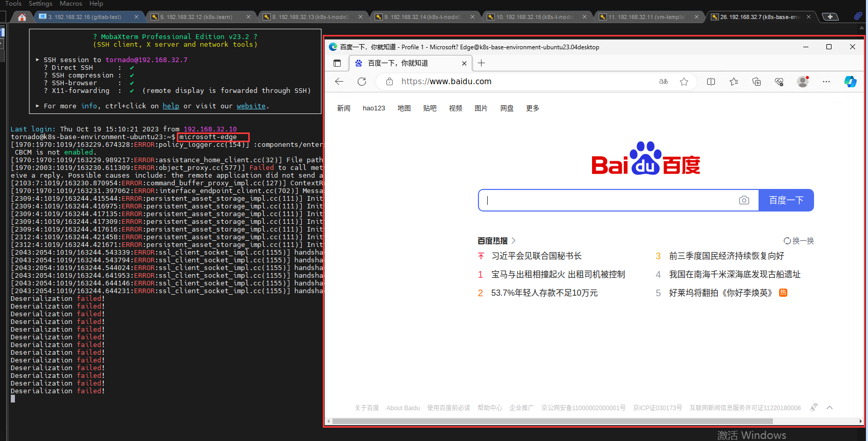Viewport: 868px width, 441px height.
Task: Open the Tools menu in MobaXterm
Action: pos(13,4)
